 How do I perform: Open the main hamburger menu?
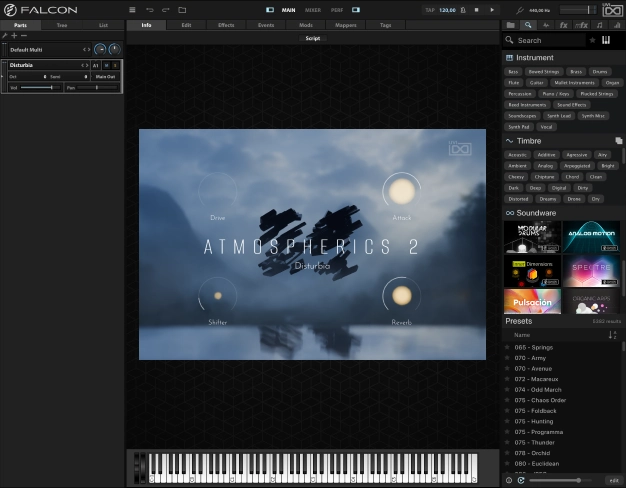tap(132, 10)
